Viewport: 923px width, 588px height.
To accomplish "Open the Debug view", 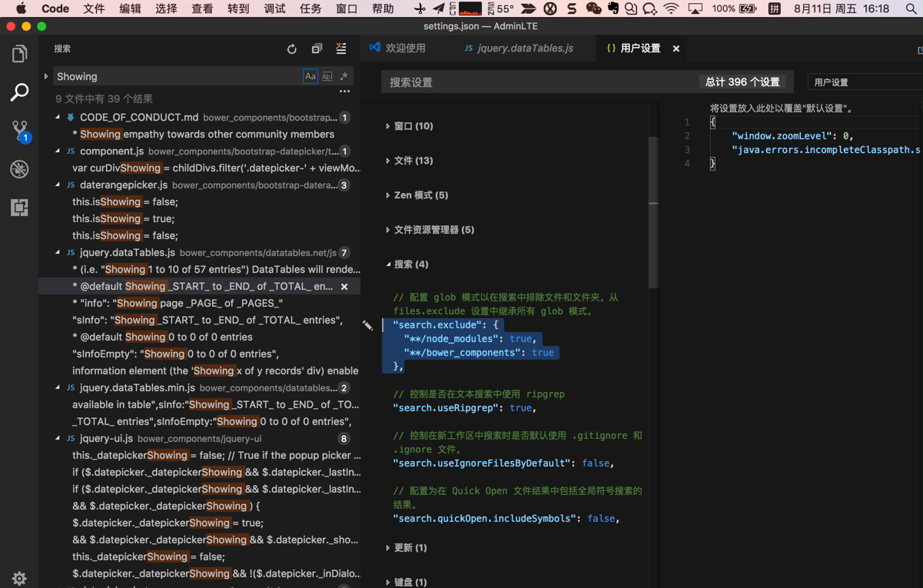I will (x=19, y=169).
